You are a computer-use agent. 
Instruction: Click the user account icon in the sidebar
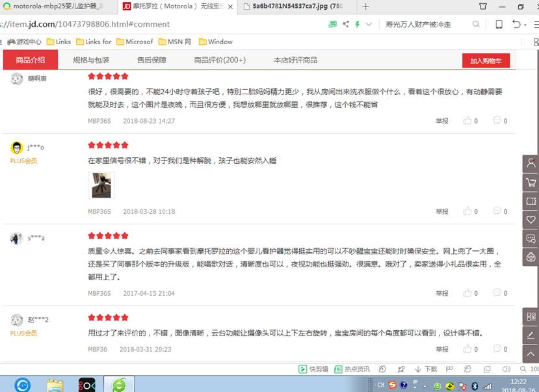(x=531, y=163)
